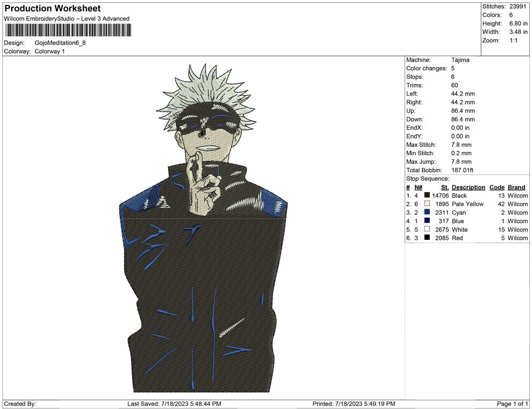Click the "Production Worksheet" title
This screenshot has height=409, width=532.
click(53, 9)
